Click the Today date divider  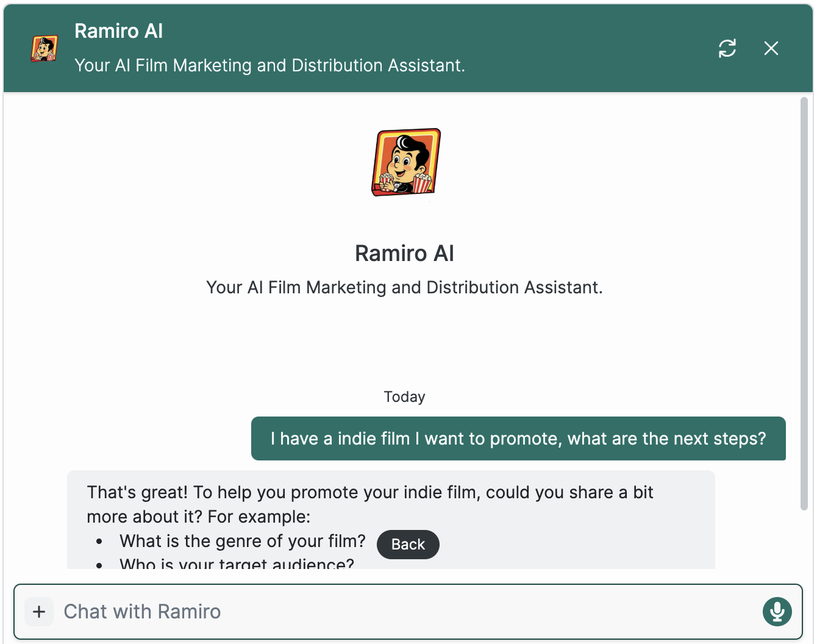coord(404,396)
